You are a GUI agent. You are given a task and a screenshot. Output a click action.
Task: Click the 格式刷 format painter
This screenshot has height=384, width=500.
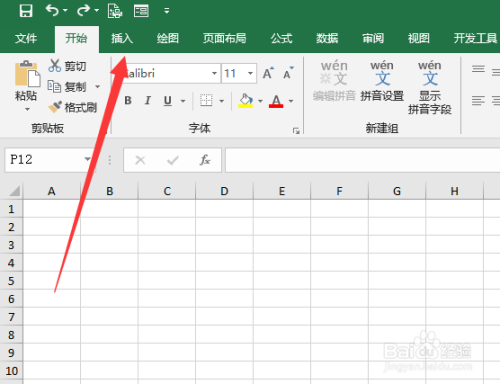[x=72, y=107]
